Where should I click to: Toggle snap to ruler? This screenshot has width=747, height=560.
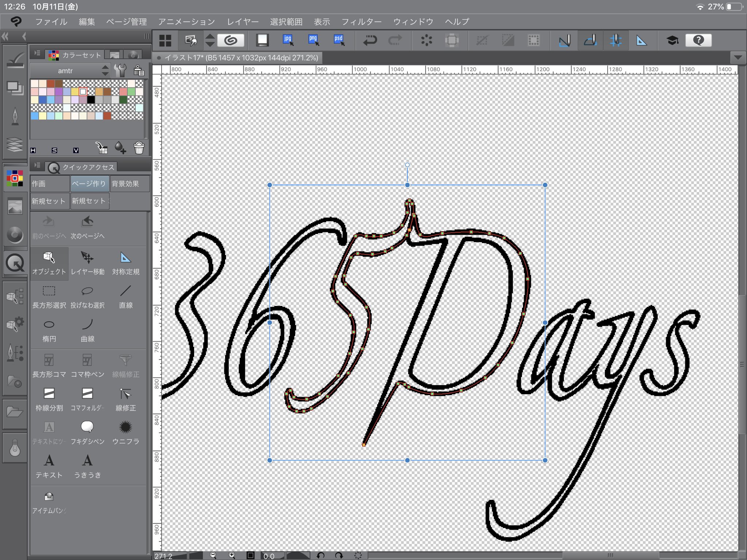564,40
